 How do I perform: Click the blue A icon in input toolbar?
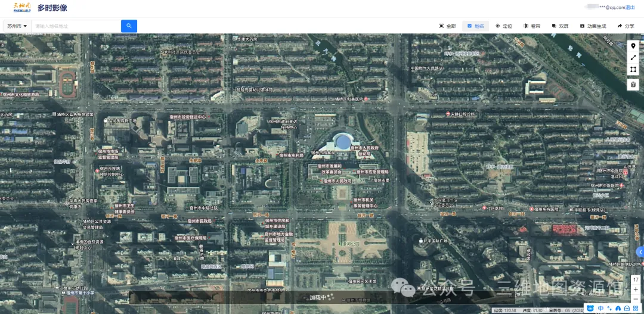[618, 308]
